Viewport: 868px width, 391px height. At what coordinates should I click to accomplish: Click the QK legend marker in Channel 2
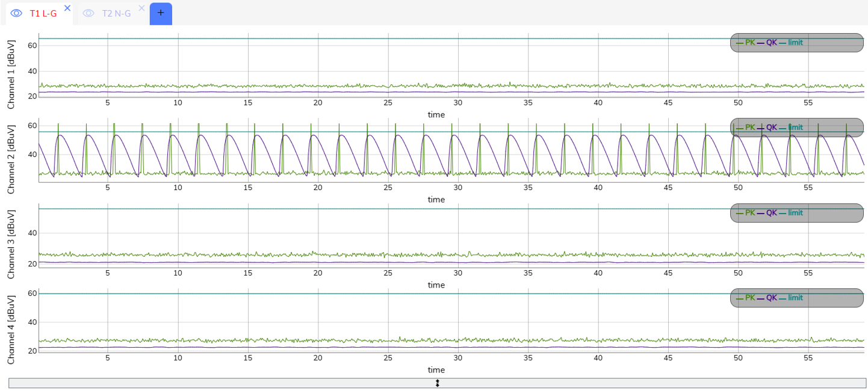point(762,128)
